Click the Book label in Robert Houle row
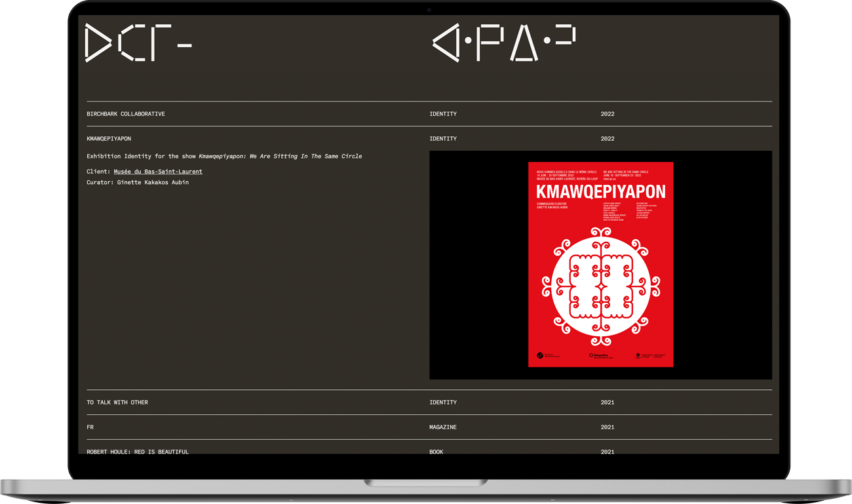This screenshot has height=504, width=852. pyautogui.click(x=436, y=452)
